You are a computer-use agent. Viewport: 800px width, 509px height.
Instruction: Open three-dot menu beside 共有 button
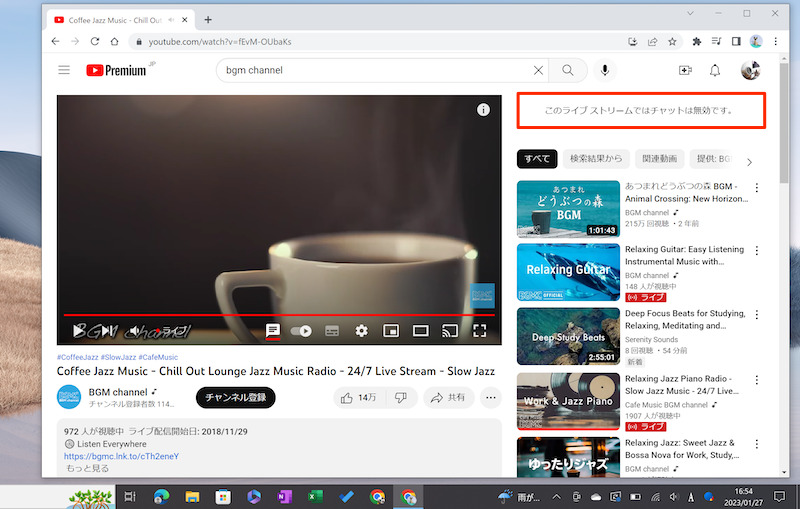point(491,397)
